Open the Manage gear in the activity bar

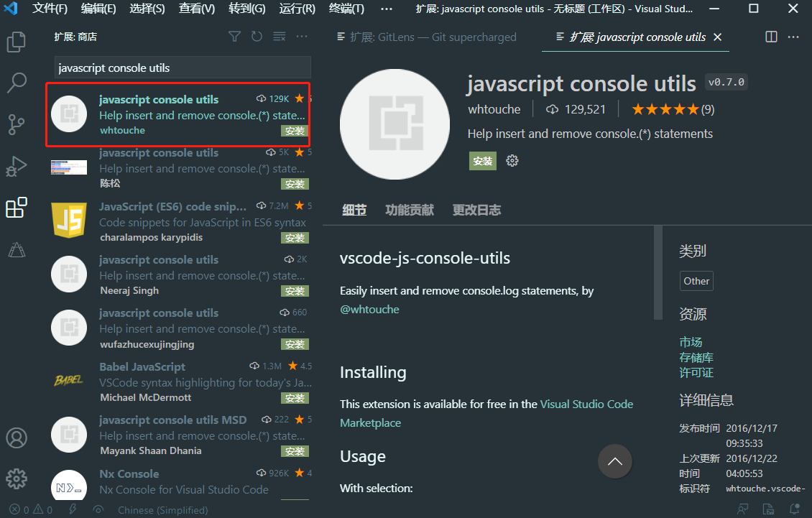point(16,478)
